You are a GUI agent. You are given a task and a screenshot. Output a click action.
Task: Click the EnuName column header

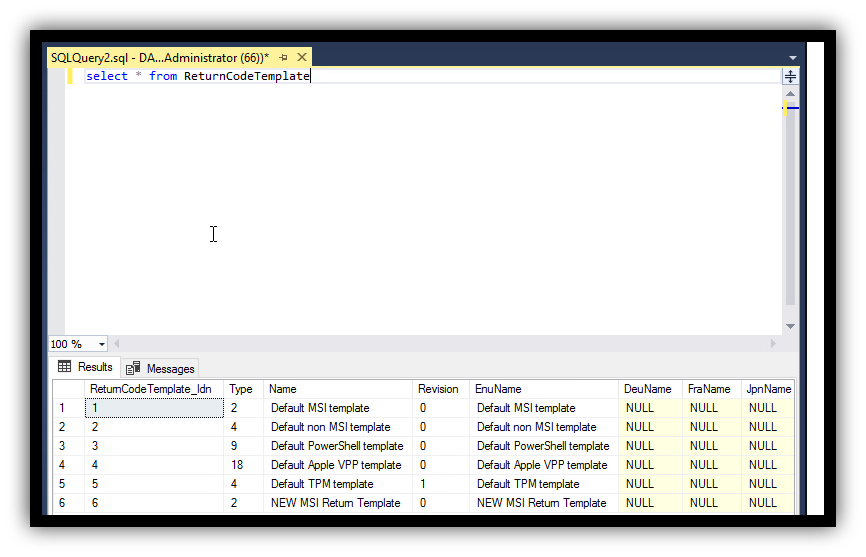498,389
